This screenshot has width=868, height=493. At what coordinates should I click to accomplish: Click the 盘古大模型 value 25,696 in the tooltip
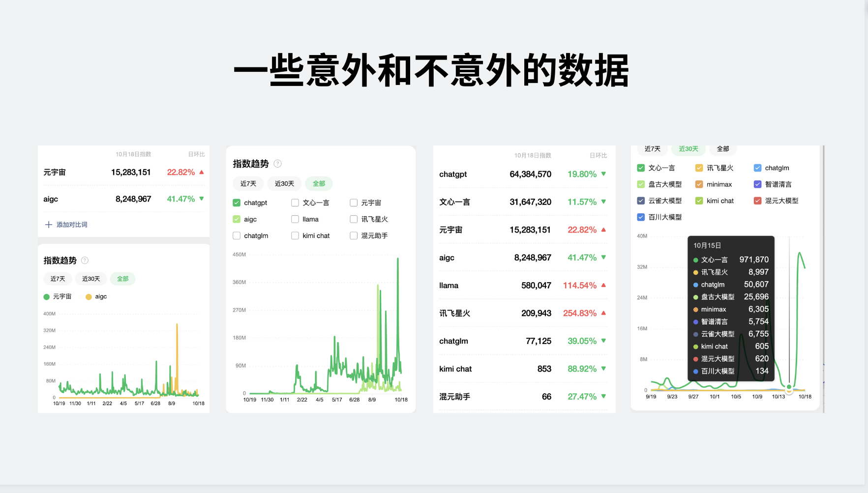click(756, 297)
